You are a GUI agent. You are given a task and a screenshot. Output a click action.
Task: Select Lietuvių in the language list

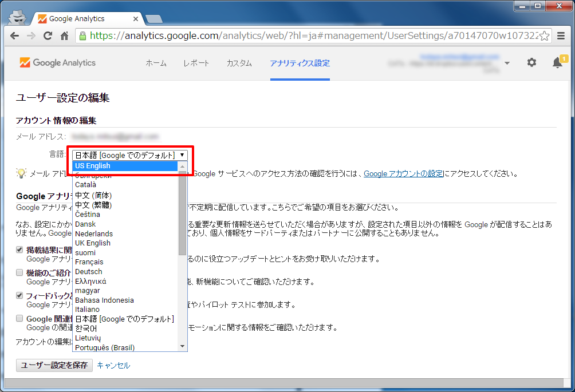pyautogui.click(x=125, y=338)
